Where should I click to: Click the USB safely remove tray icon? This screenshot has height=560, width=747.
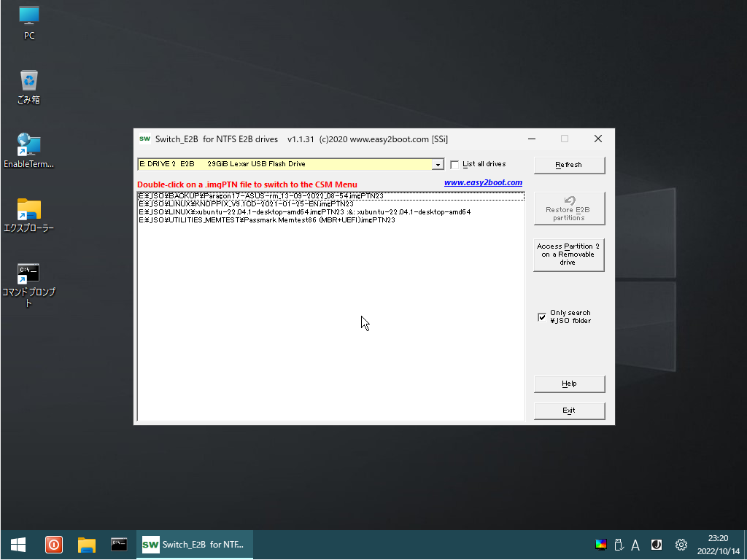coord(619,545)
